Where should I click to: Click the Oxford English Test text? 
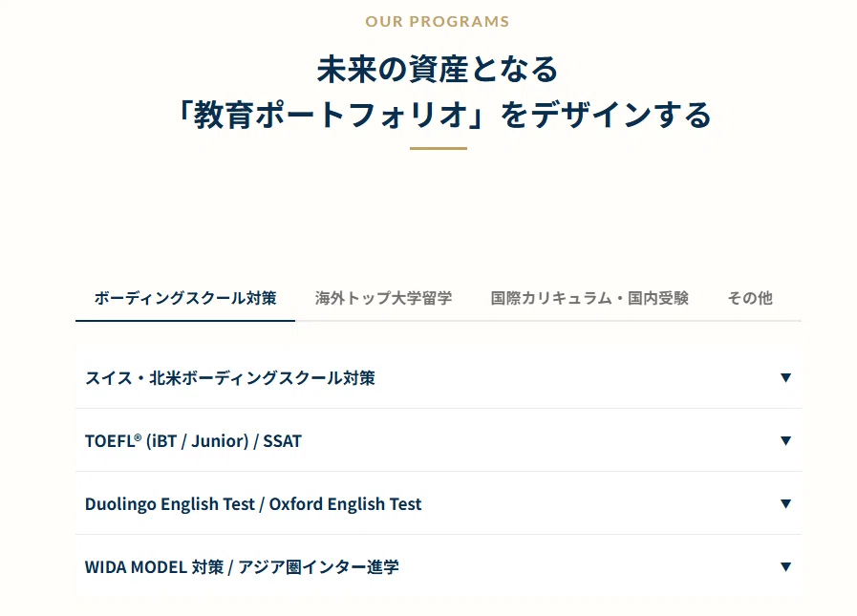[345, 503]
